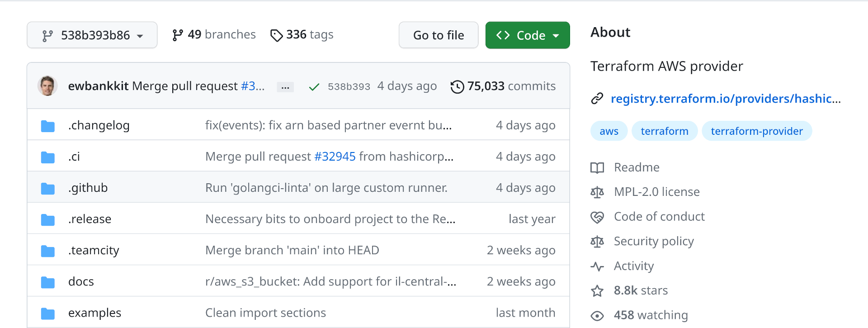Open the pull request #3... link in the commit message
868x328 pixels.
[253, 86]
